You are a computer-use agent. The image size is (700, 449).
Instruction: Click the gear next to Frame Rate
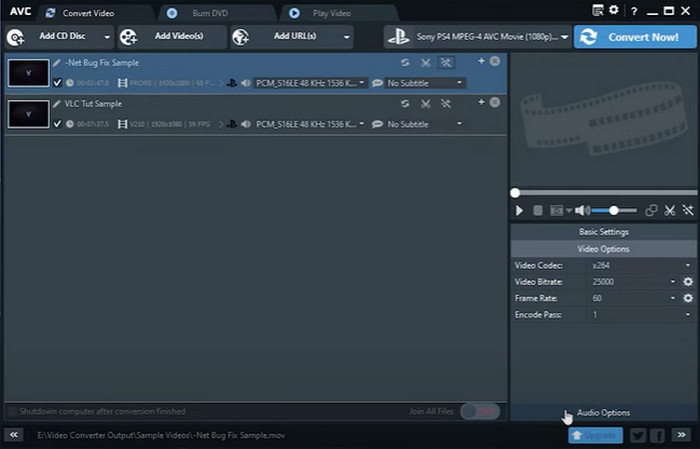click(x=688, y=298)
